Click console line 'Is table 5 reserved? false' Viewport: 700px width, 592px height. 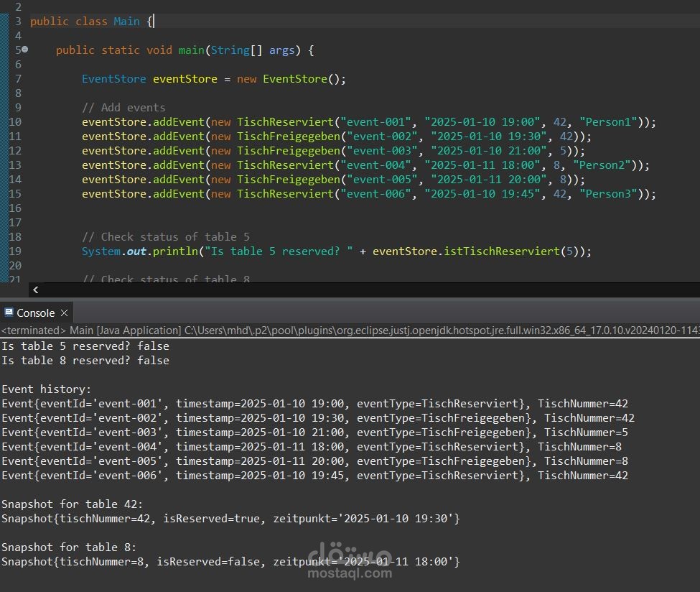(x=85, y=346)
